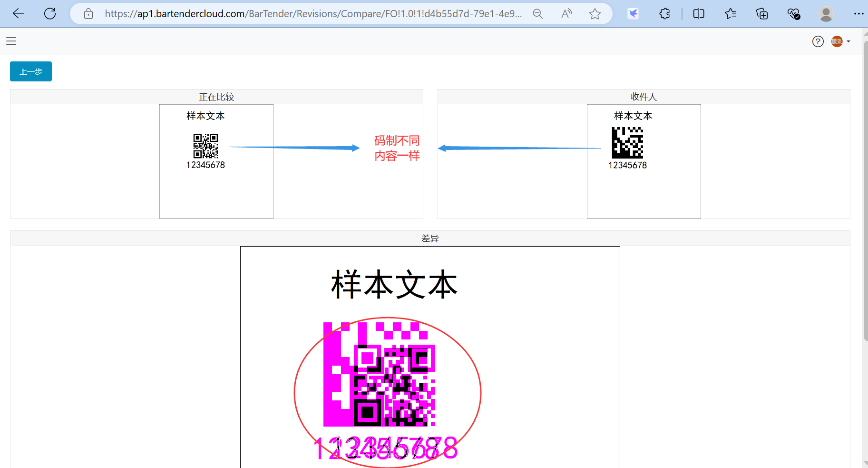Viewport: 868px width, 468px height.
Task: Select the 收件人 panel header
Action: (x=644, y=97)
